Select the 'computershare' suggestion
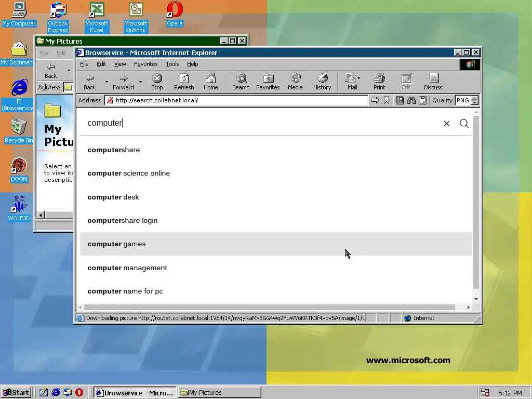Screen dimensions: 532x399 276,150
